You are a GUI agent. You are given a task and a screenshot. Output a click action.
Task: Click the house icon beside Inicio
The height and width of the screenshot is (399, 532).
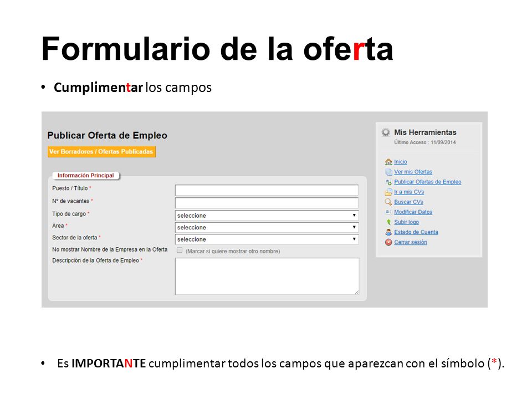coord(388,162)
